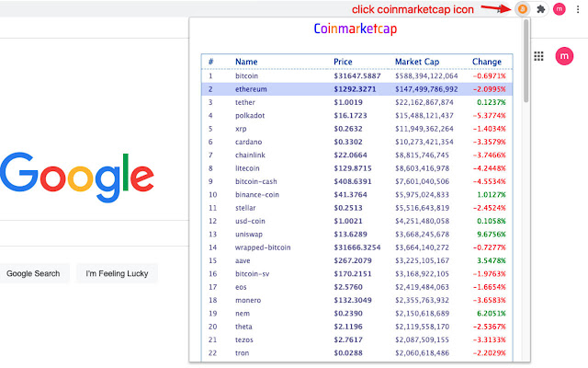Select the eos row name
Screen dimensions: 588x368
point(241,287)
